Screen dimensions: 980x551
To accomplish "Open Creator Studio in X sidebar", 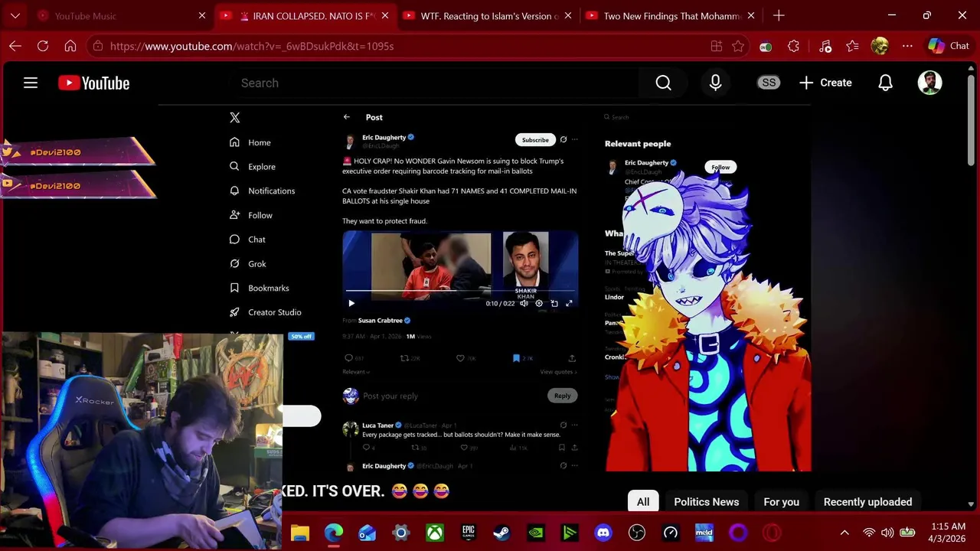I will [x=265, y=312].
